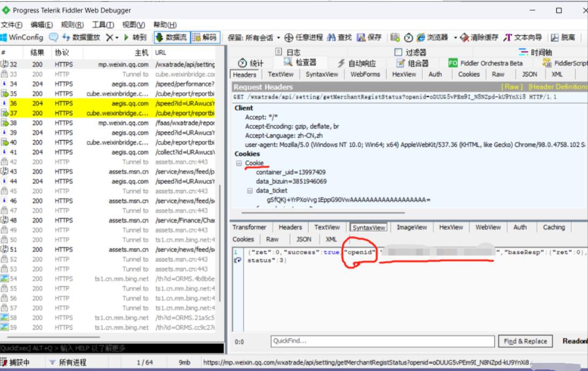Click the 保存 save toolbar button

(x=369, y=38)
